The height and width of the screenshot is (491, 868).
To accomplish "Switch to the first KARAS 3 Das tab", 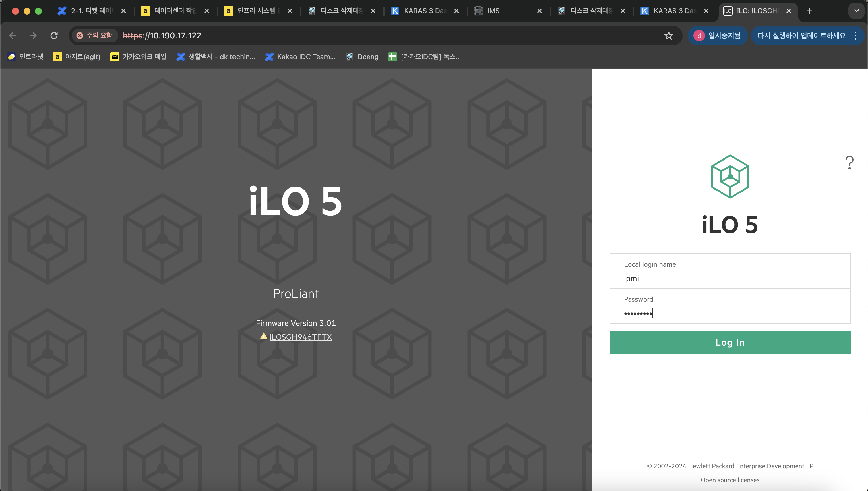I will [425, 11].
